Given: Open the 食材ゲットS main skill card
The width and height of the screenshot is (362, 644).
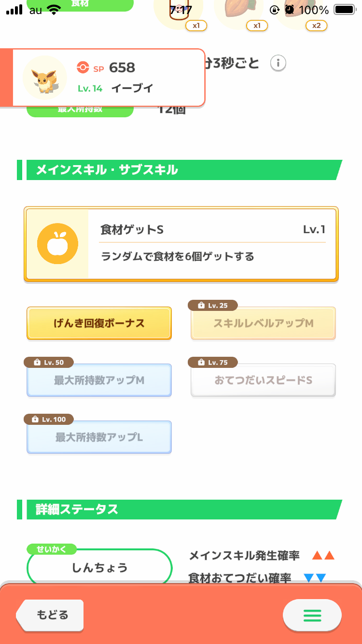Looking at the screenshot, I should point(181,244).
